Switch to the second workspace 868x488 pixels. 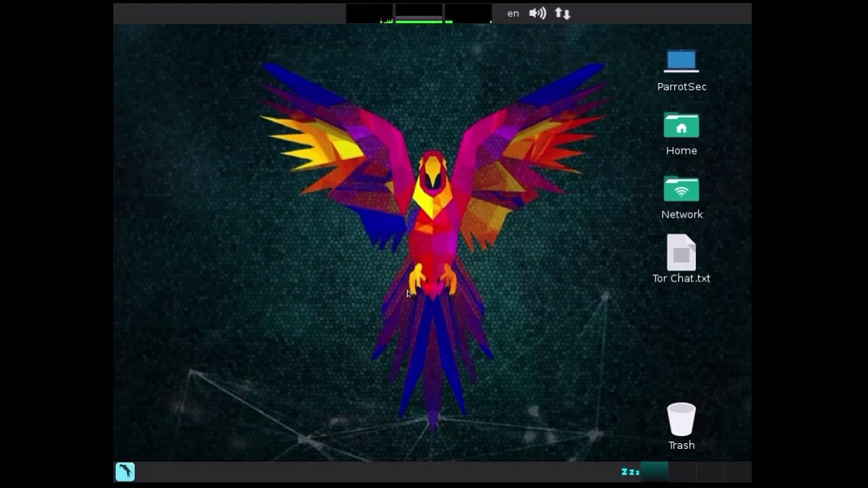tap(683, 472)
